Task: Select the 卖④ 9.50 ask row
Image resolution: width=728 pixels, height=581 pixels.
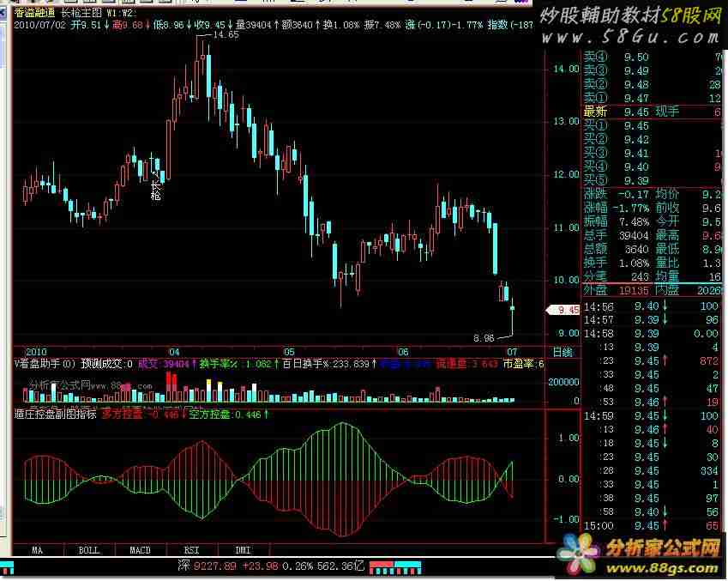Action: (653, 57)
